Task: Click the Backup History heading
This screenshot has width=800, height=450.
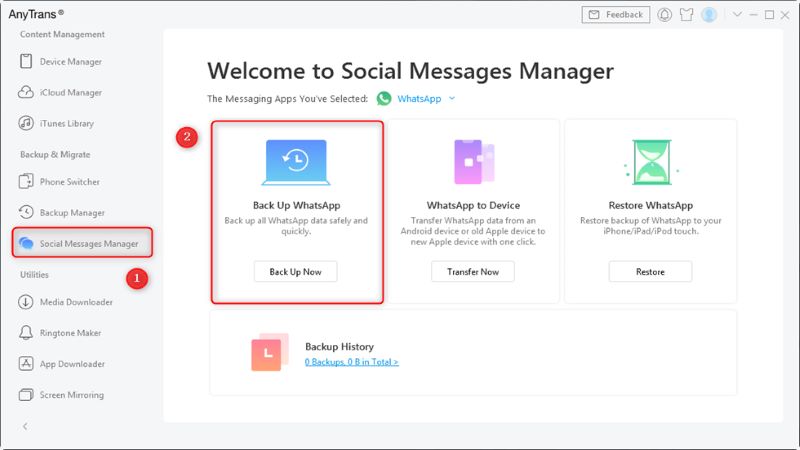Action: point(339,346)
